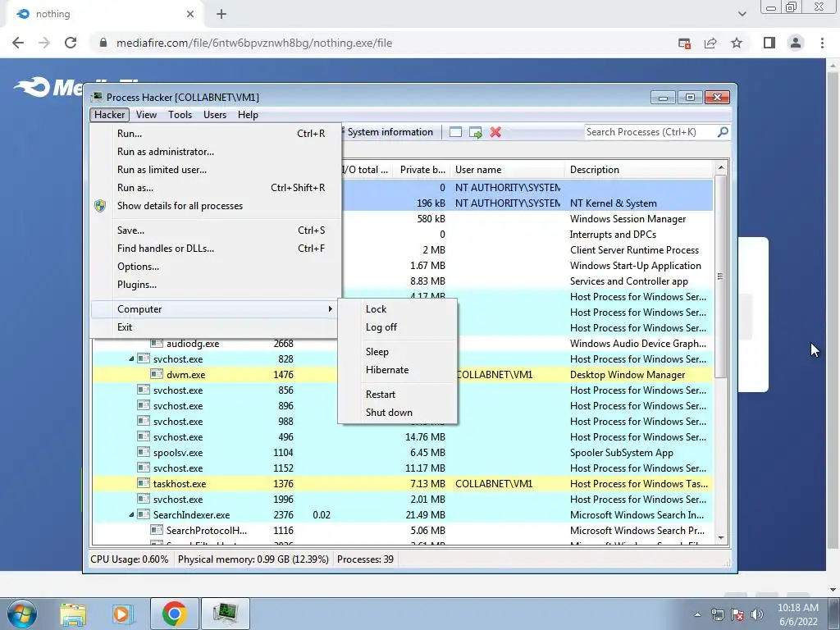Open new Chrome tab
This screenshot has width=840, height=630.
click(221, 15)
